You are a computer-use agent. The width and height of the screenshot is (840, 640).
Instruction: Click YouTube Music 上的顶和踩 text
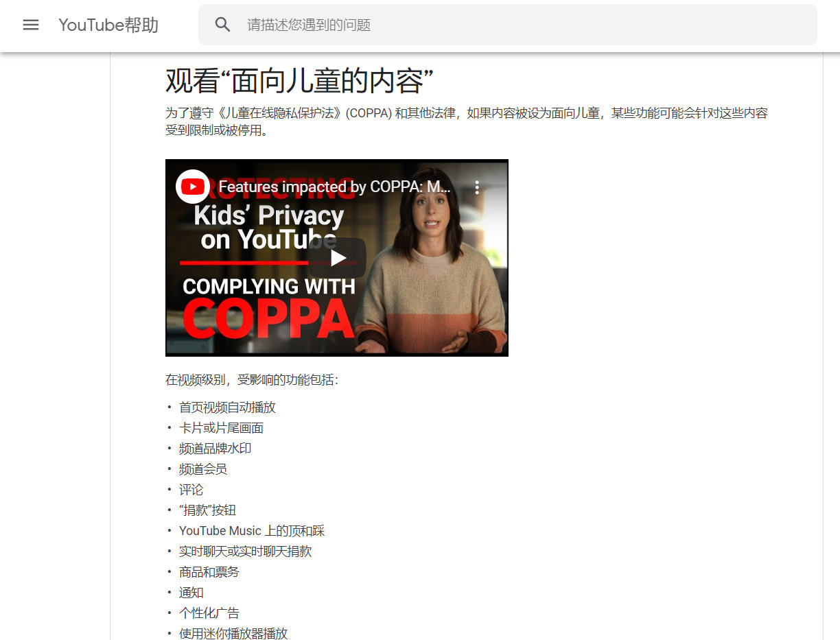coord(251,531)
